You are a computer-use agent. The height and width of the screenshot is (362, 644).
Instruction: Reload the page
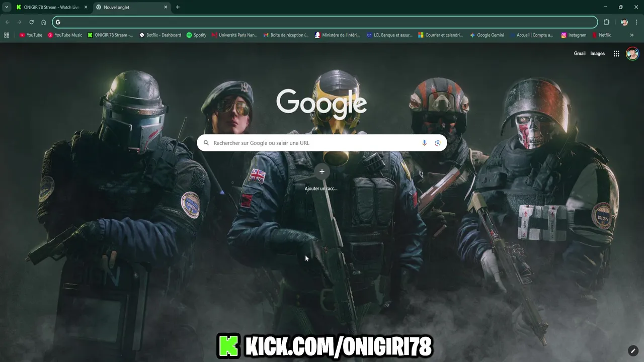(x=31, y=22)
